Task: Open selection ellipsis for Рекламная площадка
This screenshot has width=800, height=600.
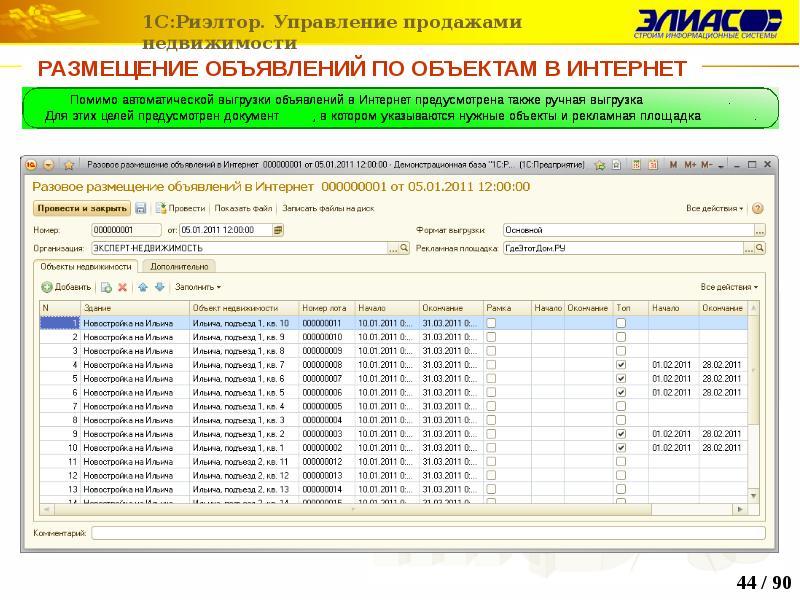Action: tap(748, 248)
